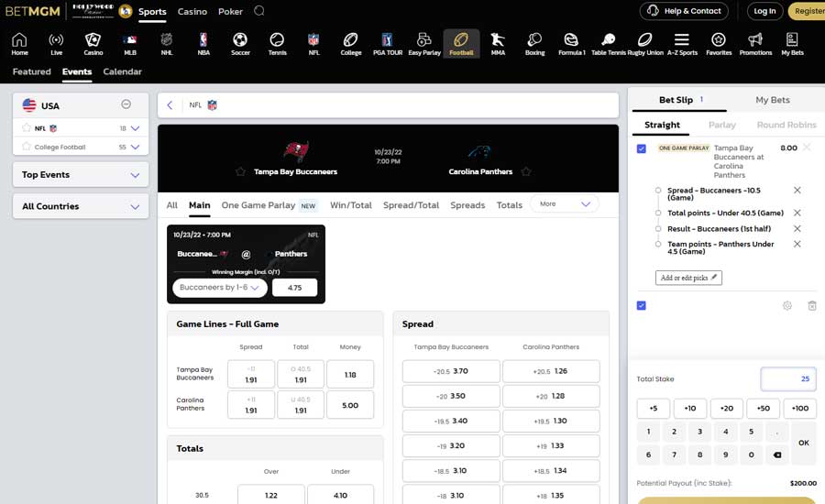Toggle favorite star for NFL league

click(27, 128)
